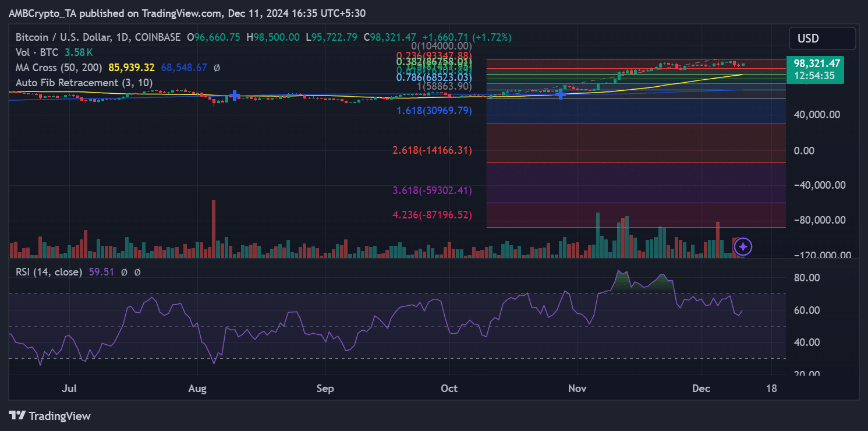This screenshot has height=431, width=868.
Task: Click the last ø symbol in RSI legend
Action: point(137,272)
